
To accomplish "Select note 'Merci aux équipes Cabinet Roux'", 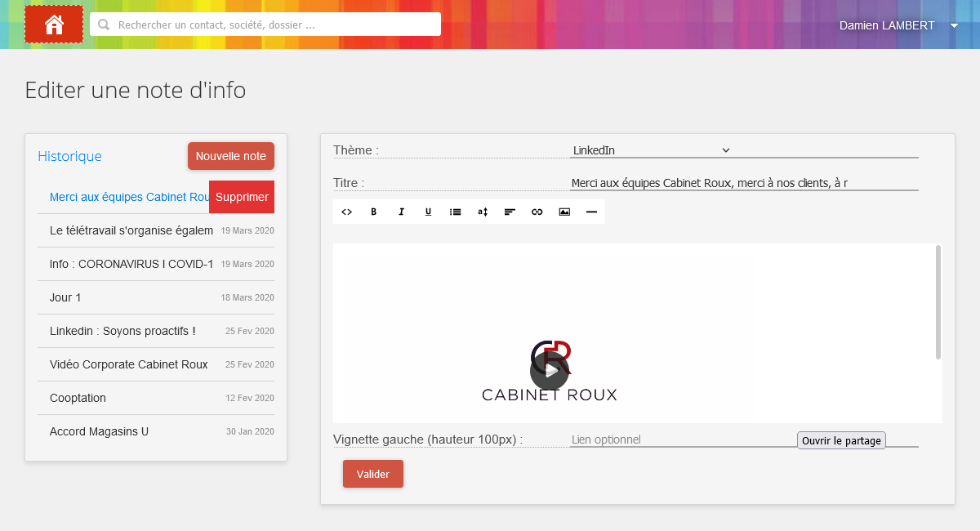I will (x=130, y=197).
